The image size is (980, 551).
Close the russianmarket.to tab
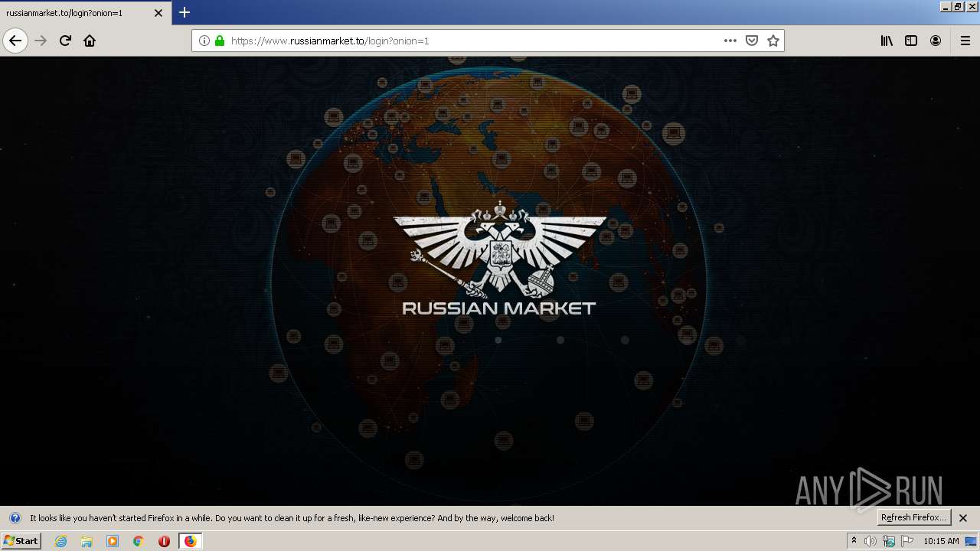pyautogui.click(x=158, y=13)
